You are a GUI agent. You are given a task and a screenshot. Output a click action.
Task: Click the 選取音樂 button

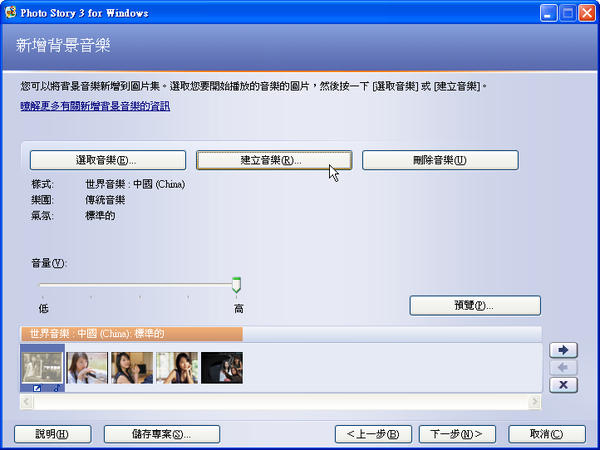point(108,160)
